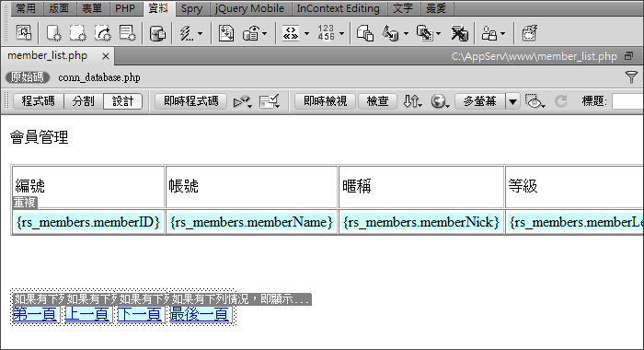The image size is (644, 350).
Task: Open the InContext Editing tab
Action: click(x=338, y=8)
